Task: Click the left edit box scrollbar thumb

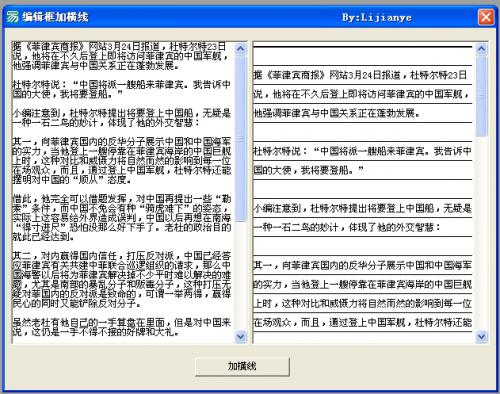Action: 240,139
